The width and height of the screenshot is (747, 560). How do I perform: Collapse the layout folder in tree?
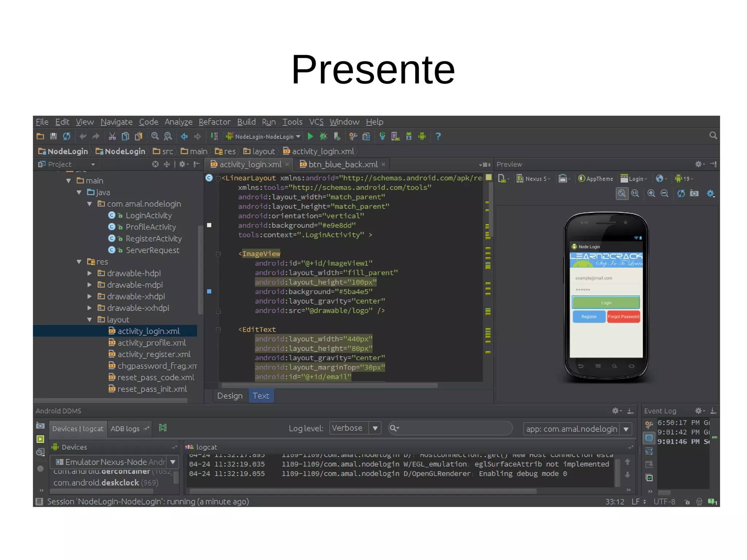90,320
